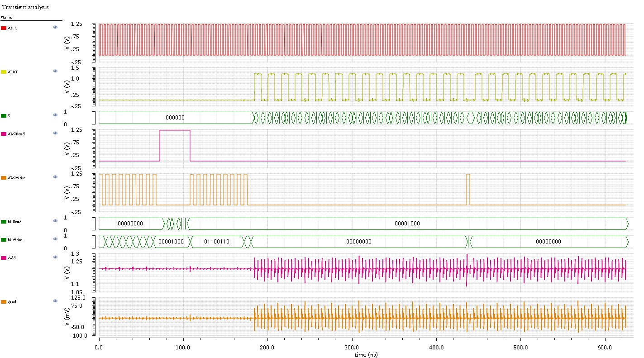Click the 600.0 time axis tick label

point(605,348)
